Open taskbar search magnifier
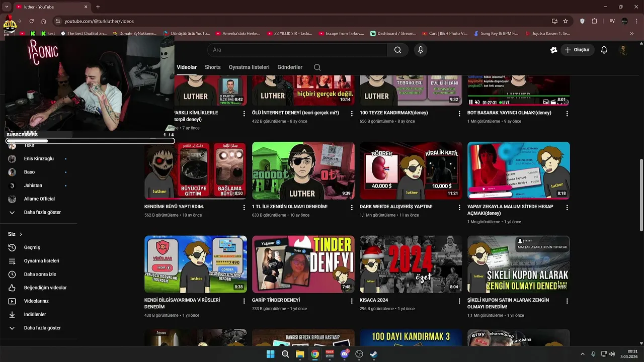644x362 pixels. (x=285, y=354)
